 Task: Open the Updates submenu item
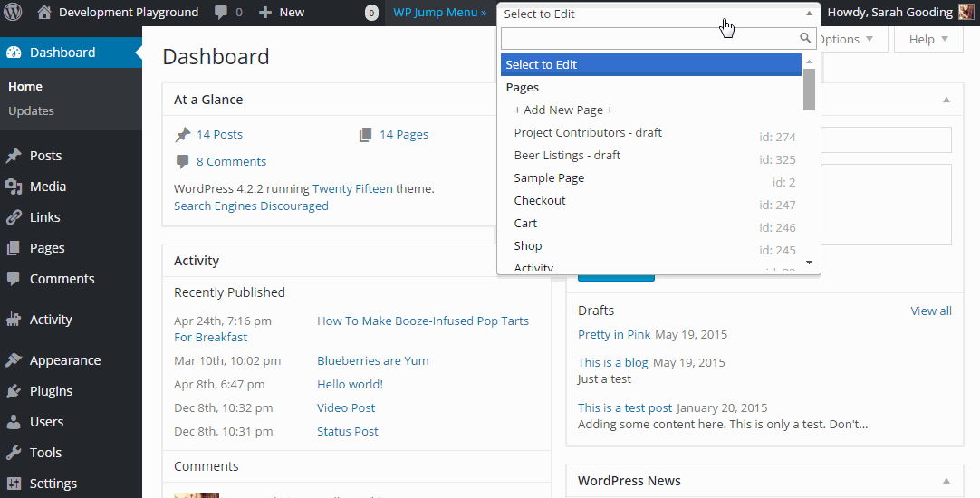(32, 110)
